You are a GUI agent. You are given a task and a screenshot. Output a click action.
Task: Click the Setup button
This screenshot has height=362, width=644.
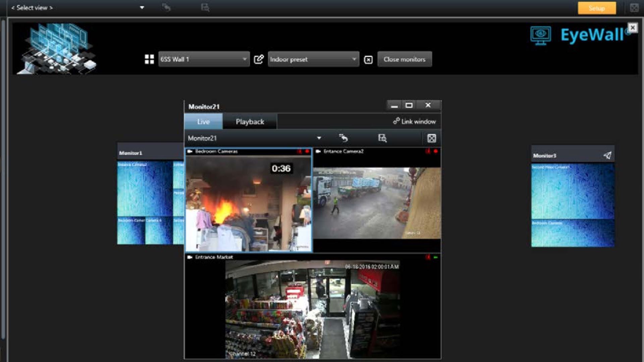tap(597, 8)
